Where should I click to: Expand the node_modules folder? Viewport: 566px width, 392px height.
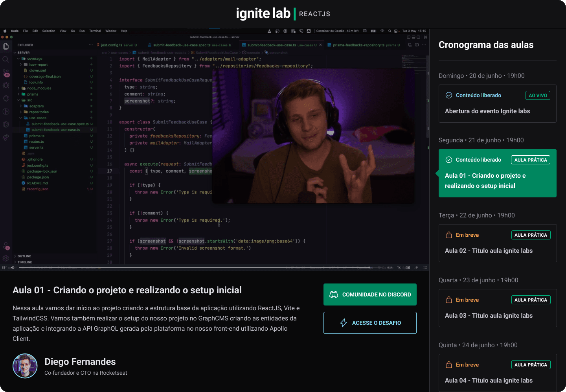(18, 88)
